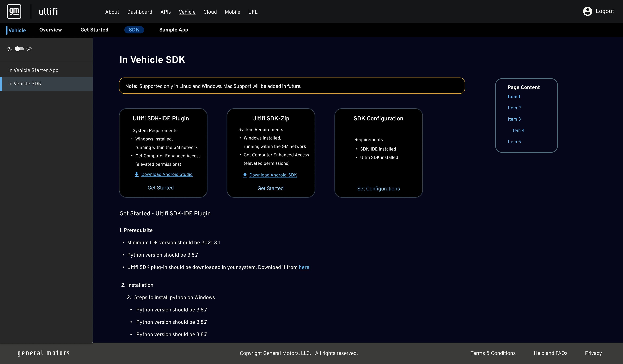The width and height of the screenshot is (623, 364).
Task: Click the user profile avatar icon
Action: [587, 11]
